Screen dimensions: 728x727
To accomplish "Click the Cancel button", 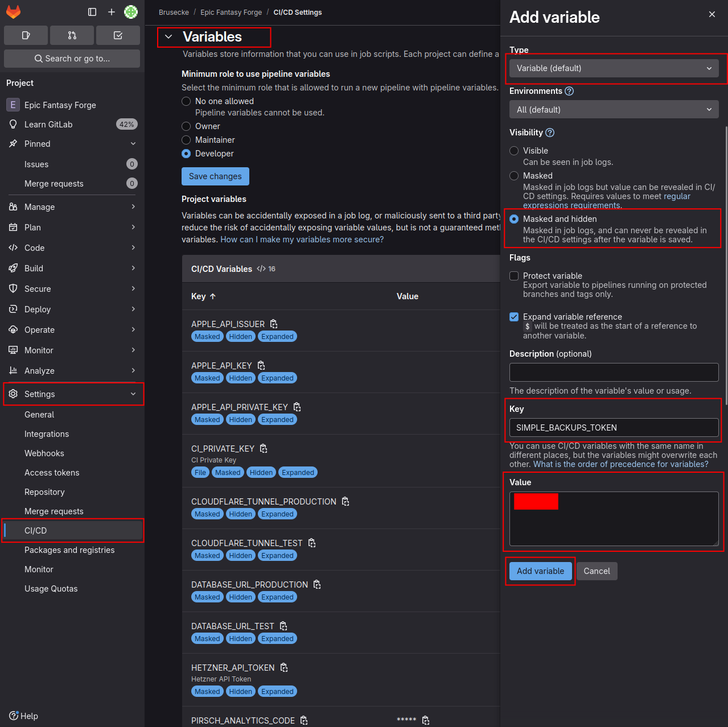I will (x=597, y=571).
